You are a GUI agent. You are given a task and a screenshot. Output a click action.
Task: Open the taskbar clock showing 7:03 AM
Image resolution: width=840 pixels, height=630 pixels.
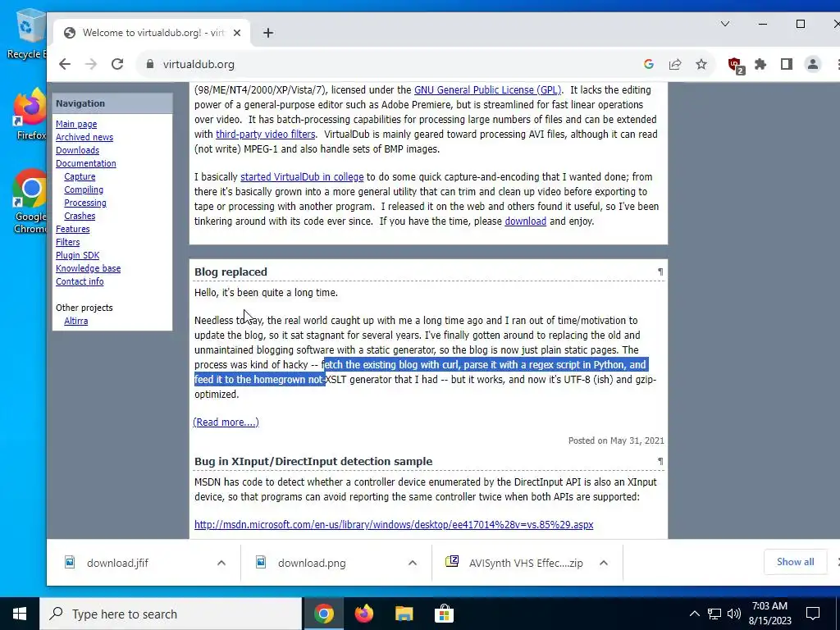pos(769,614)
